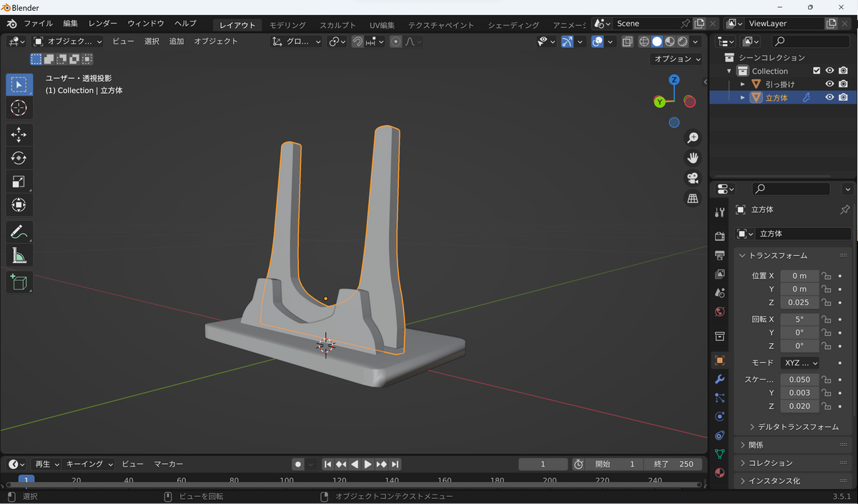858x504 pixels.
Task: Expand 引っ掛け in the outliner
Action: (743, 84)
